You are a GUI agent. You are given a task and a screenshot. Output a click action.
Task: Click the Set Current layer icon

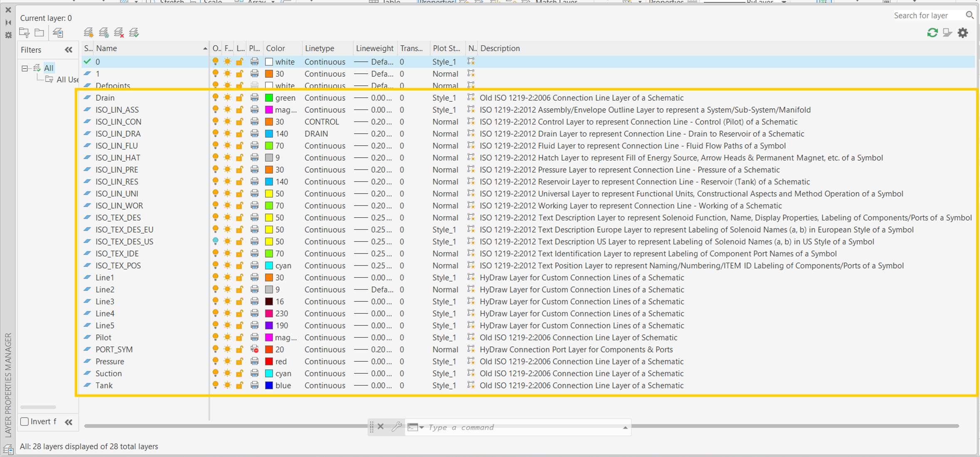pos(134,32)
